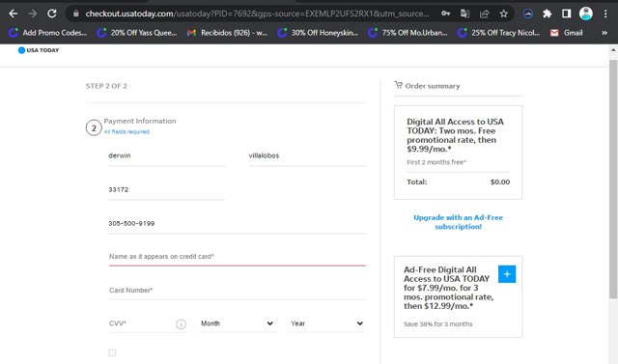Open the 20% Off Yass Queen bookmark
This screenshot has height=364, width=618.
click(137, 33)
